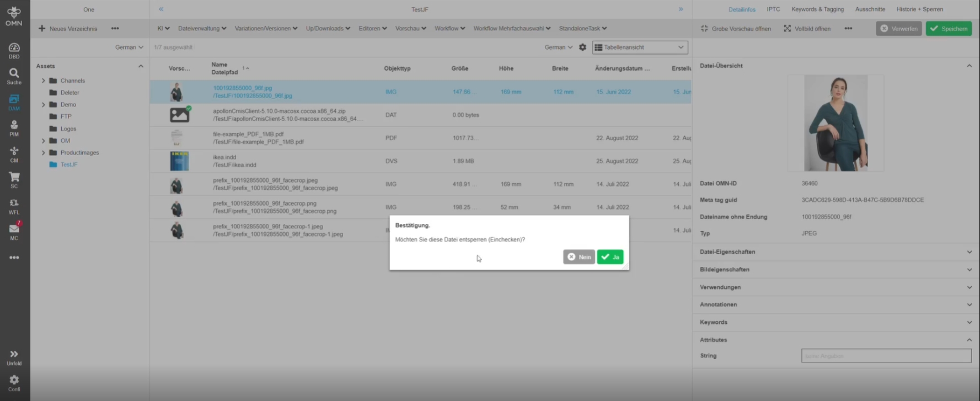This screenshot has width=980, height=401.
Task: Decline dialog with the Nein button
Action: [x=579, y=257]
